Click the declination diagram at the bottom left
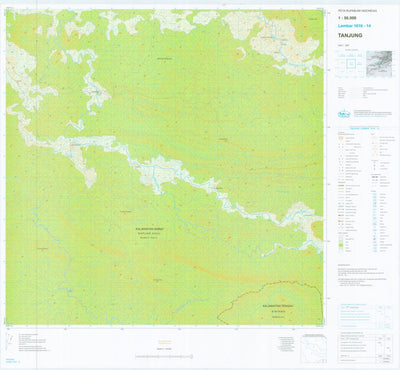Screen dimensions: 400x370 point(10,340)
